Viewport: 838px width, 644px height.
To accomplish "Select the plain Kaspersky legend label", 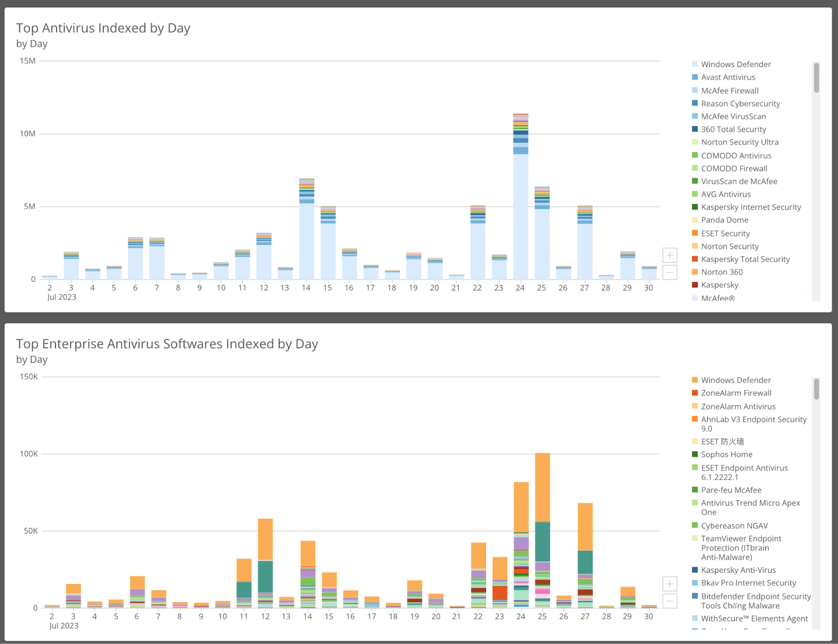I will click(720, 285).
